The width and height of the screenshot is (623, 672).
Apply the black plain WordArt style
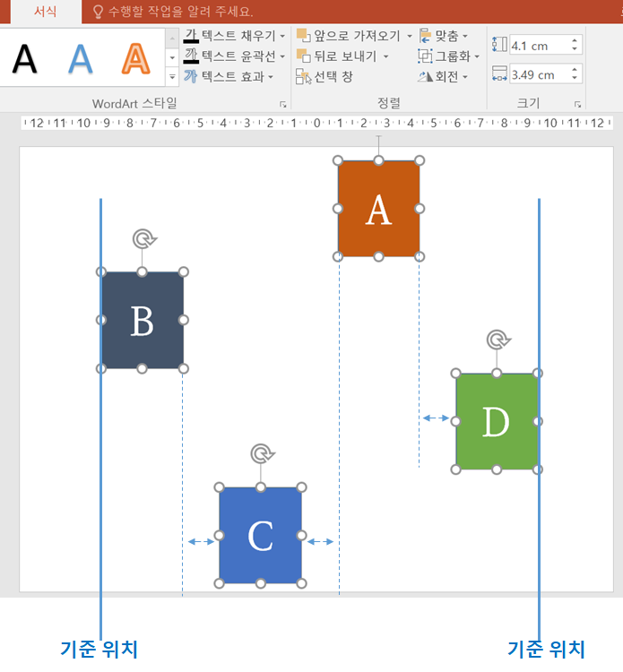pyautogui.click(x=25, y=58)
